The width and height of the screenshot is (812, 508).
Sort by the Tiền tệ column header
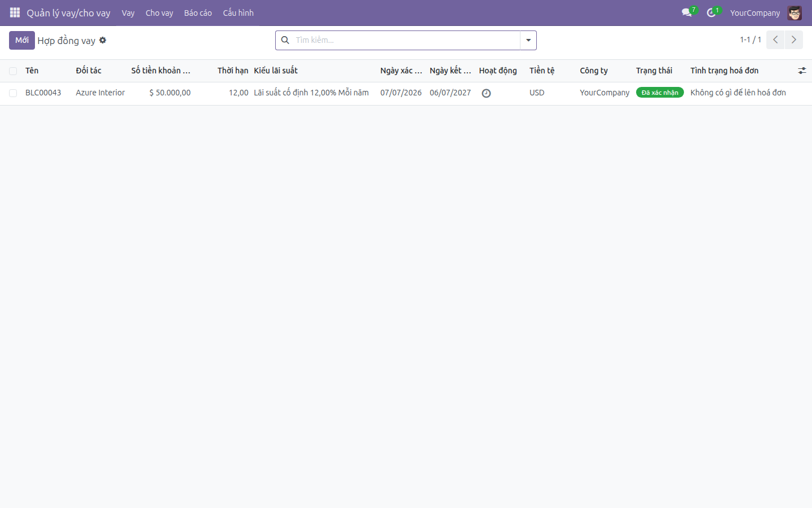tap(542, 71)
